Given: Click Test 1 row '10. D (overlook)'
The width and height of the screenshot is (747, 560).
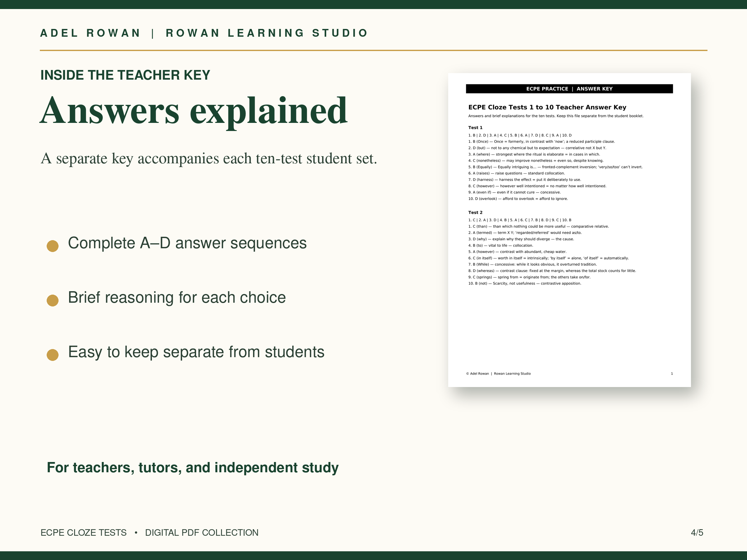Looking at the screenshot, I should click(518, 199).
